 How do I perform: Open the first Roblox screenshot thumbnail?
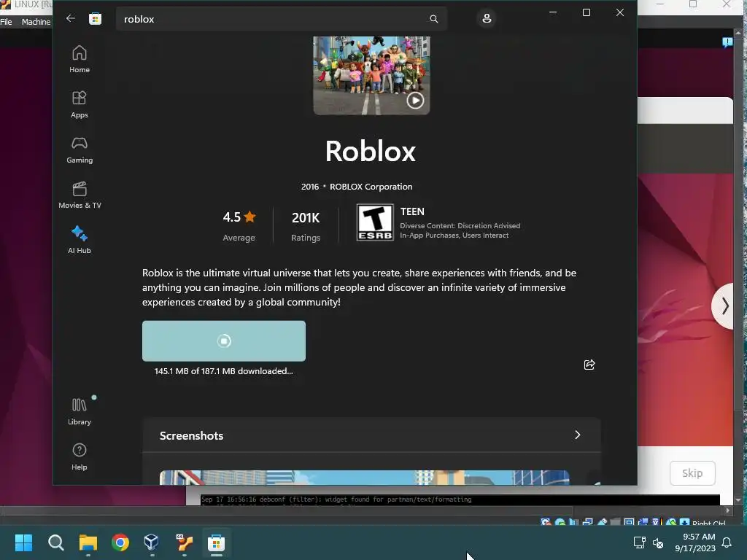click(x=365, y=478)
